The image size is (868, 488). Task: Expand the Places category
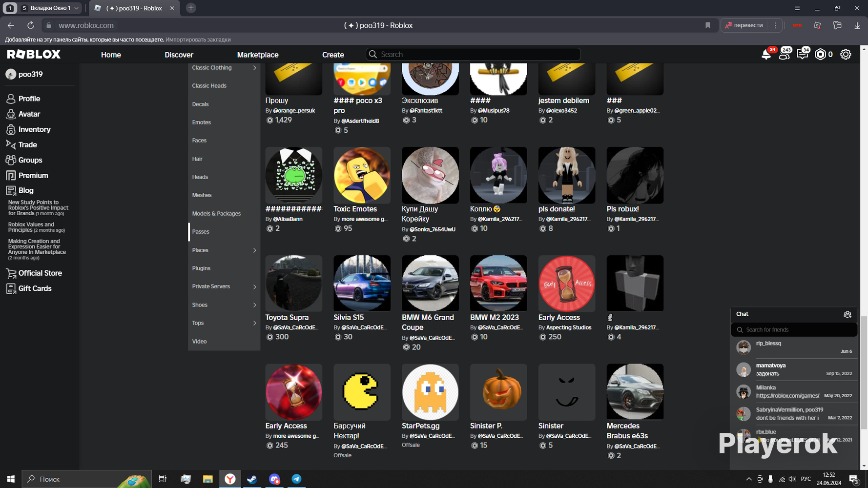(x=254, y=250)
